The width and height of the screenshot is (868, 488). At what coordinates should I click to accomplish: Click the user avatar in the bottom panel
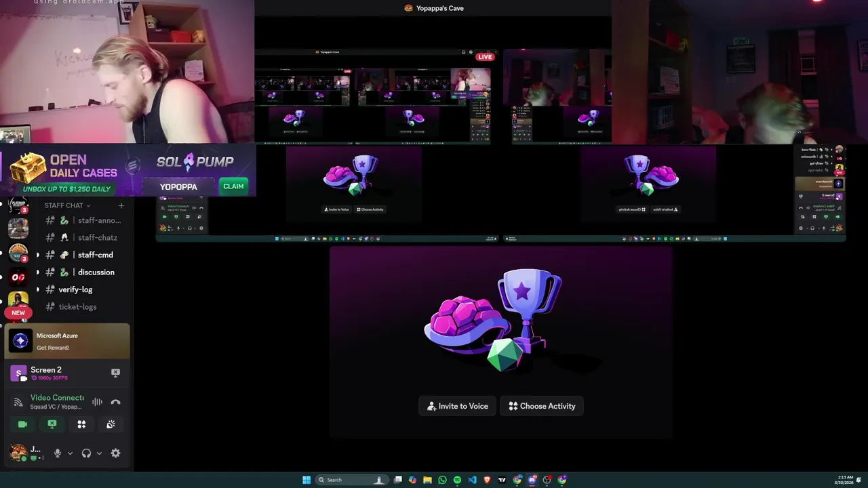pyautogui.click(x=18, y=453)
